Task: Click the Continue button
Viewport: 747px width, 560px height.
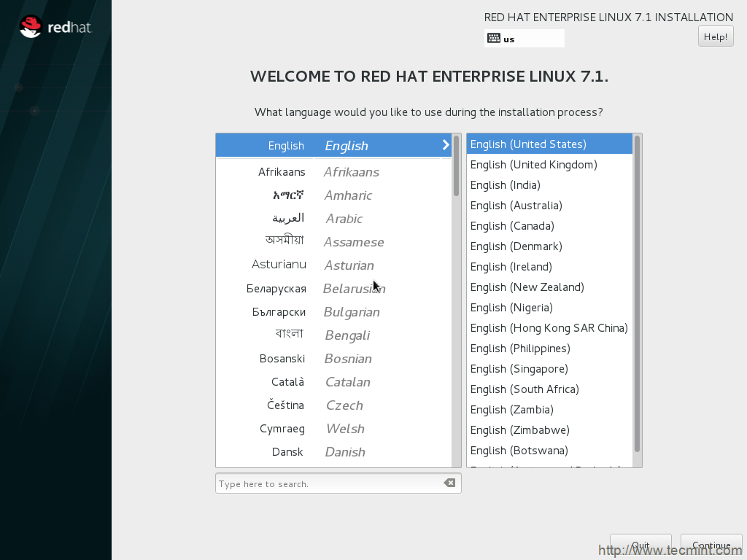Action: (711, 545)
